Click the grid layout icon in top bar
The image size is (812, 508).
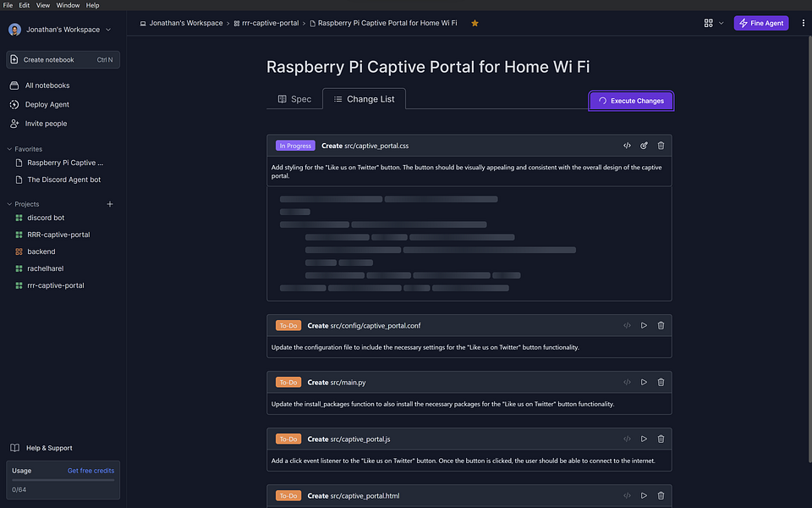click(x=709, y=23)
